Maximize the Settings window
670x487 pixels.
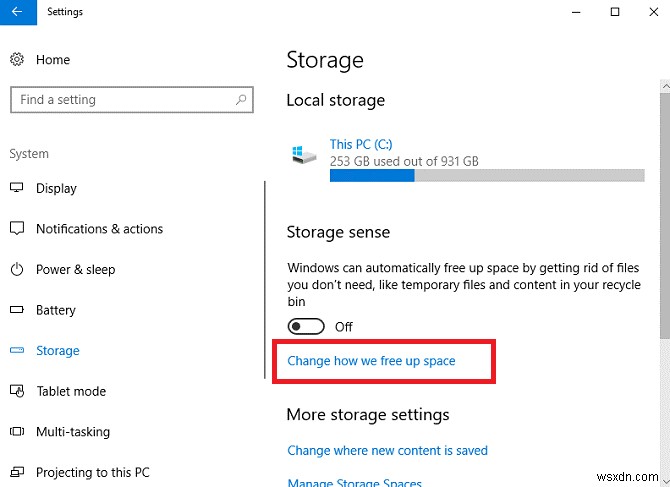click(614, 12)
